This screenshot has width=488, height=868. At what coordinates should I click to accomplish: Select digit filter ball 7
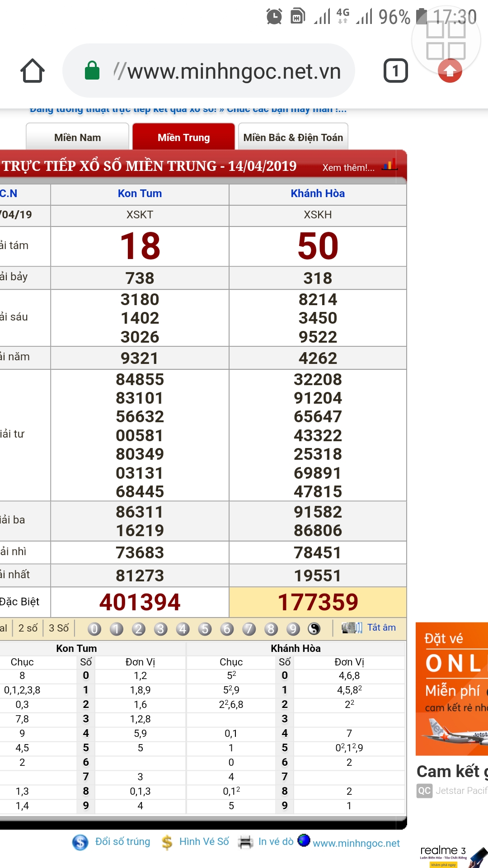[249, 629]
